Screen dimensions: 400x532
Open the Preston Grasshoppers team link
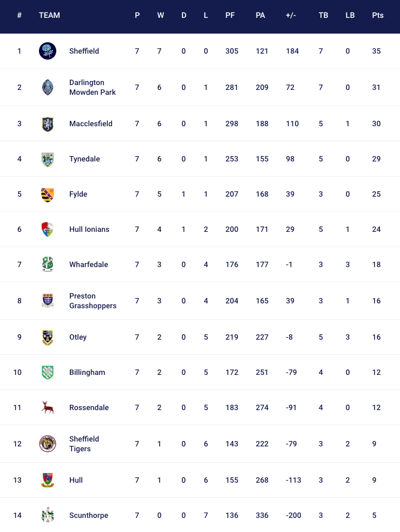point(93,301)
